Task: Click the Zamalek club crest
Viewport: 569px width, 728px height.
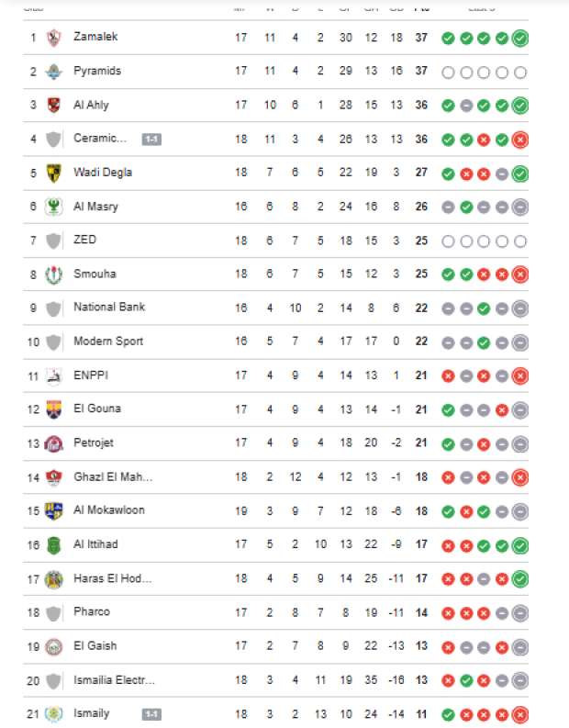Action: [x=53, y=38]
